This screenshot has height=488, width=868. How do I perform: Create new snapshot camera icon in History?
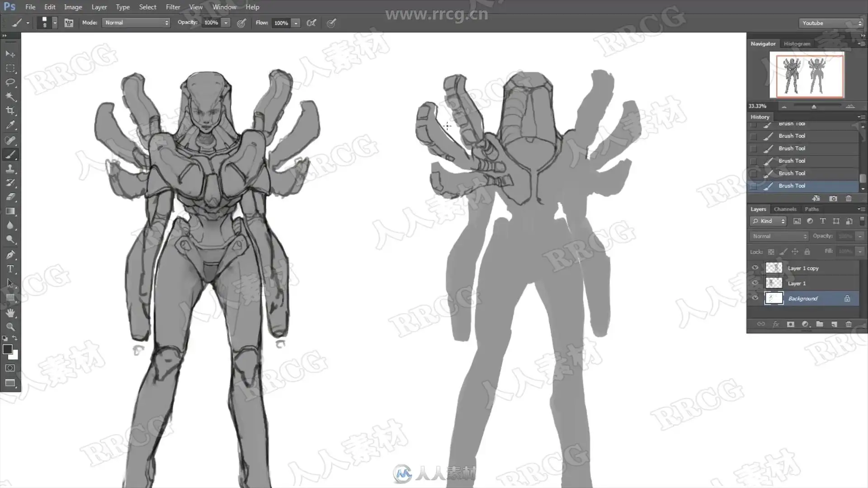833,198
